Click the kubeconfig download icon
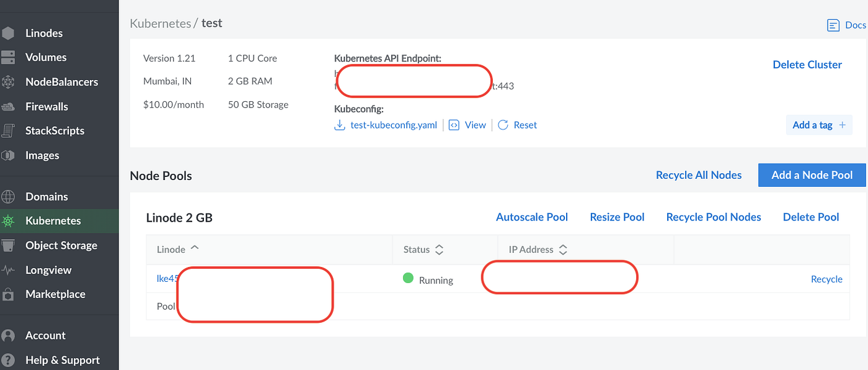This screenshot has width=868, height=370. [x=340, y=125]
